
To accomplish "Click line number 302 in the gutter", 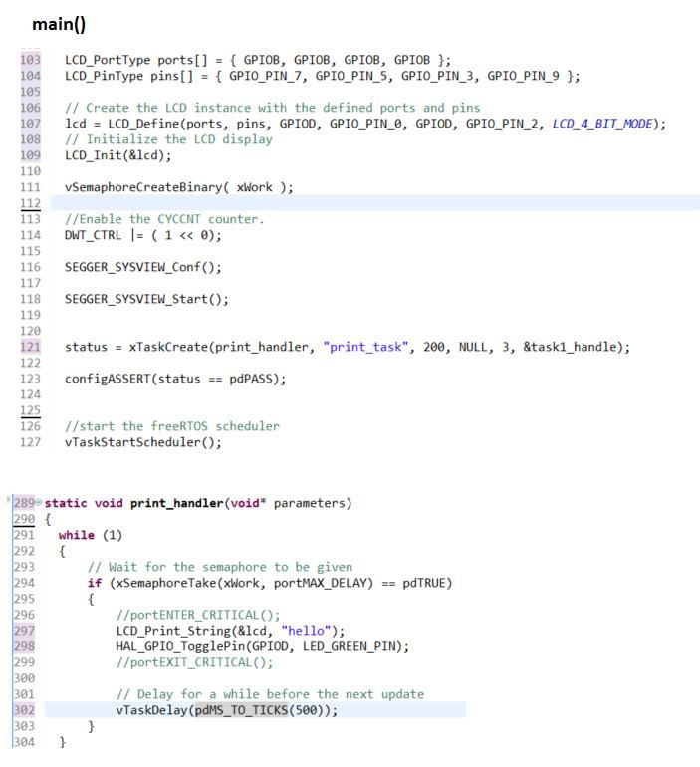I will [x=24, y=710].
